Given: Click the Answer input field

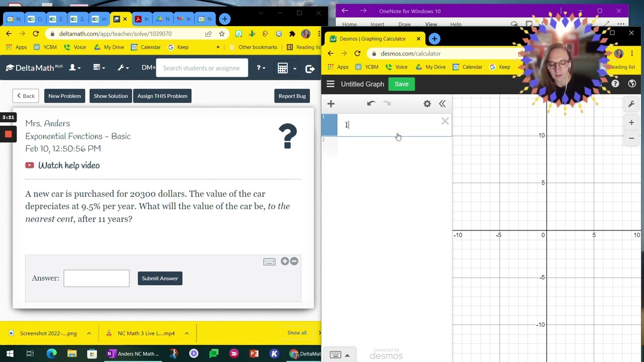Looking at the screenshot, I should [97, 279].
